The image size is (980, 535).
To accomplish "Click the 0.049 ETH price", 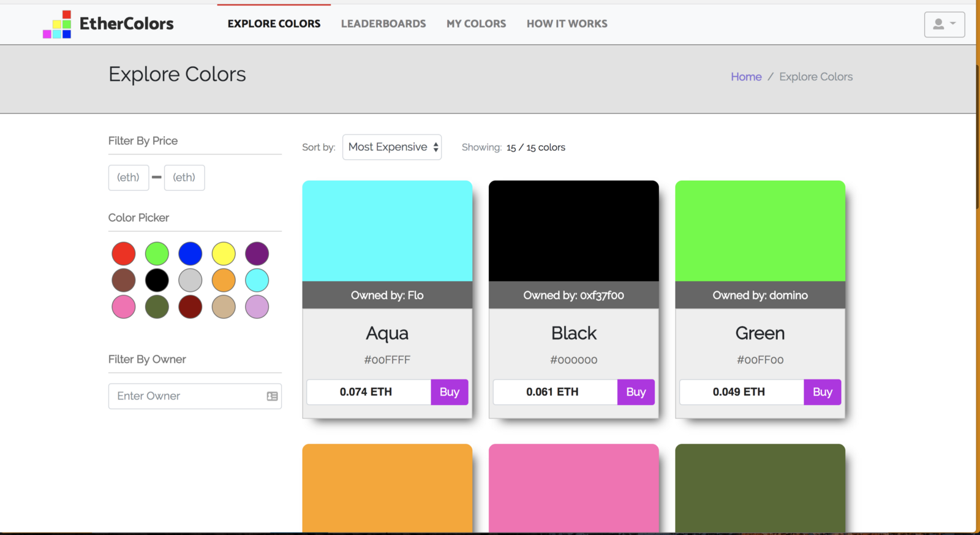I will click(x=739, y=392).
